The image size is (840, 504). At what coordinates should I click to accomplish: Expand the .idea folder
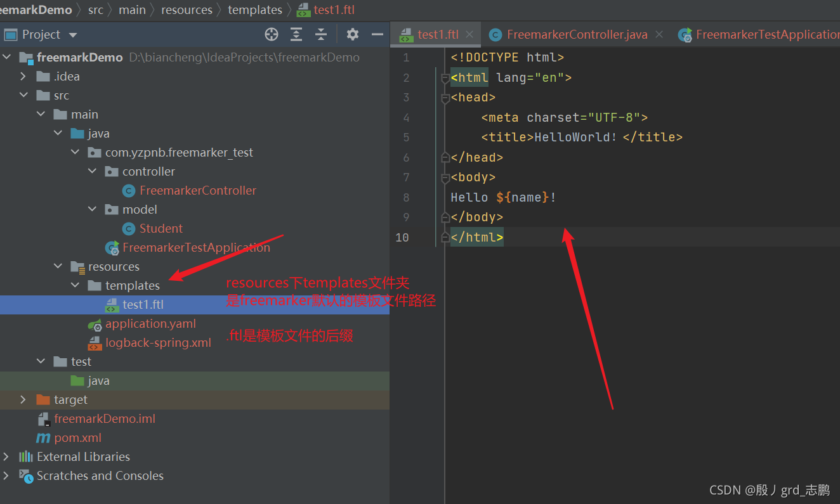(23, 76)
